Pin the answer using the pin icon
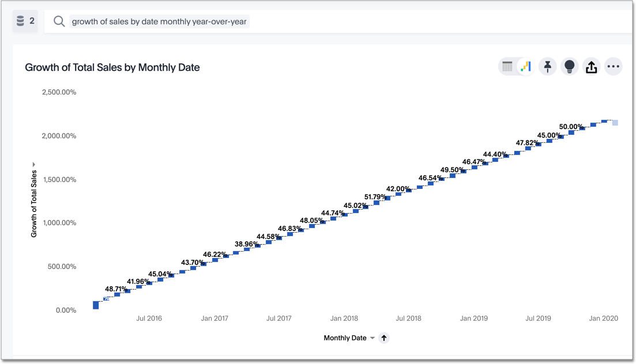Screen dimensions: 636x364 [547, 66]
